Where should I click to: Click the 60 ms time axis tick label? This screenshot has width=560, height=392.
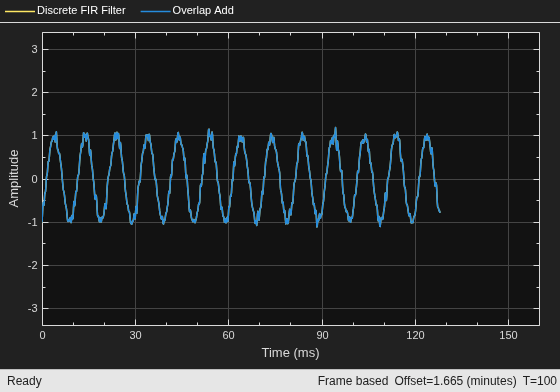click(x=229, y=335)
